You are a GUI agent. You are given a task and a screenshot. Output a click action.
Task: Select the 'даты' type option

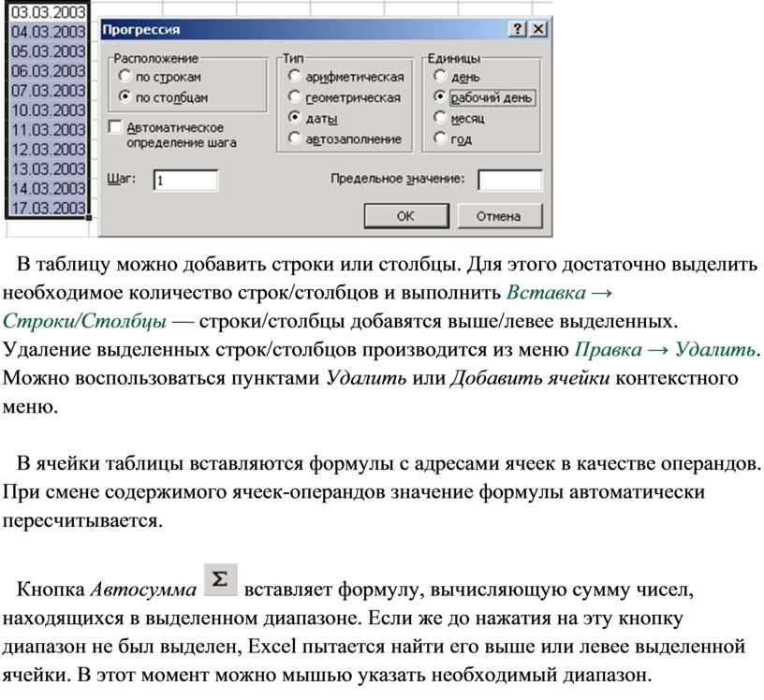pos(295,119)
